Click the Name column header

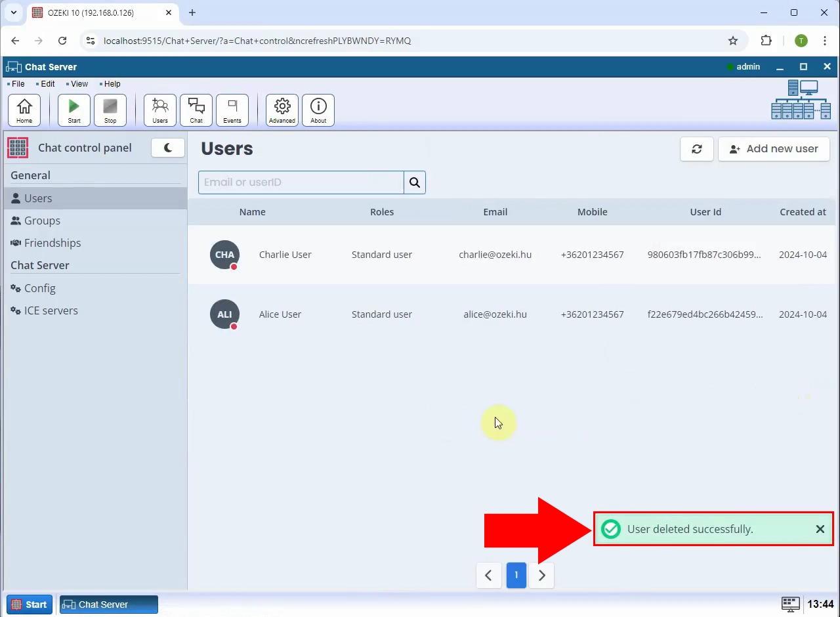click(253, 212)
